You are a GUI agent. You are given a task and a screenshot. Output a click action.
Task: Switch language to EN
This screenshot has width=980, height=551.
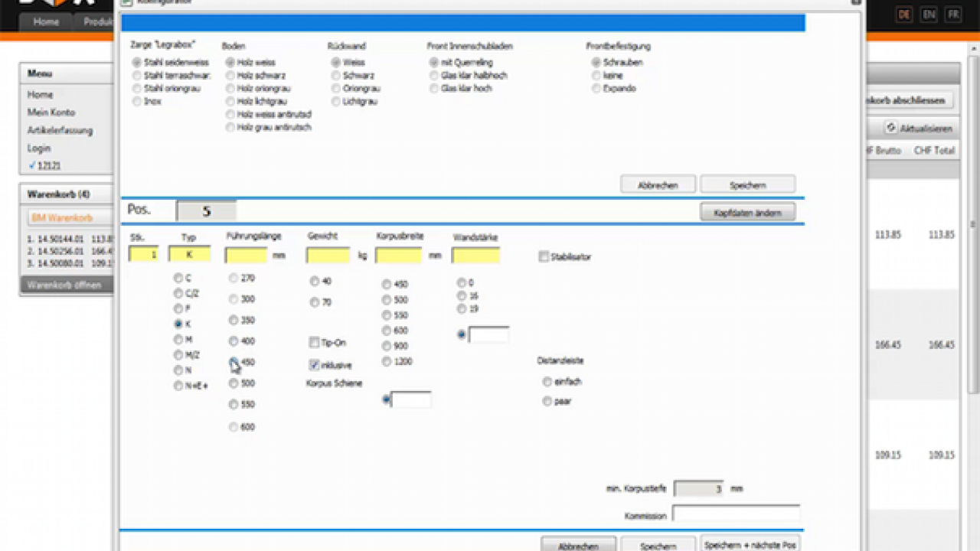click(929, 15)
